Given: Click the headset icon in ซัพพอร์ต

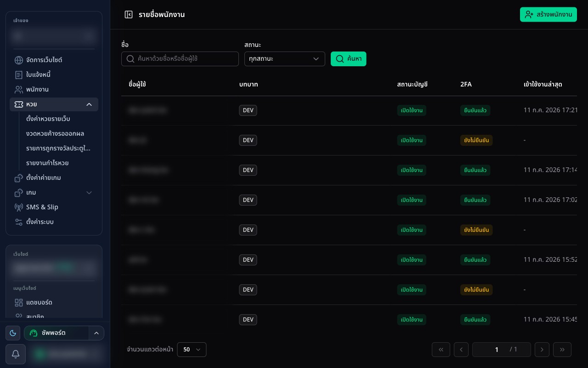Looking at the screenshot, I should [34, 333].
